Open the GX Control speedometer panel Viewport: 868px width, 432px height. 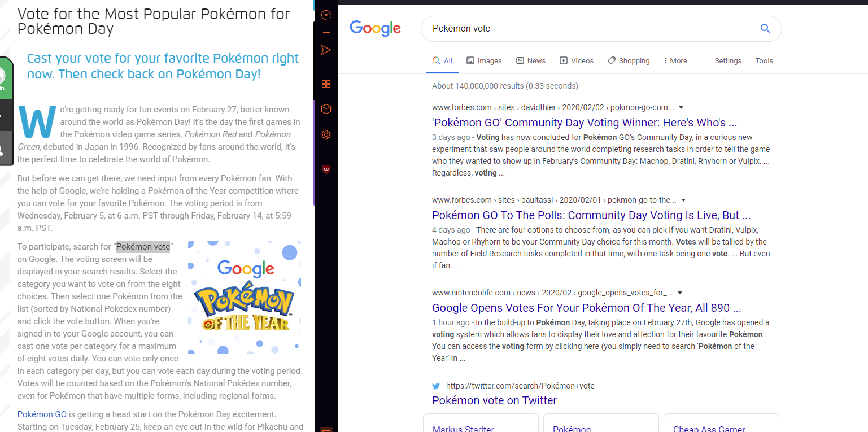[x=326, y=15]
